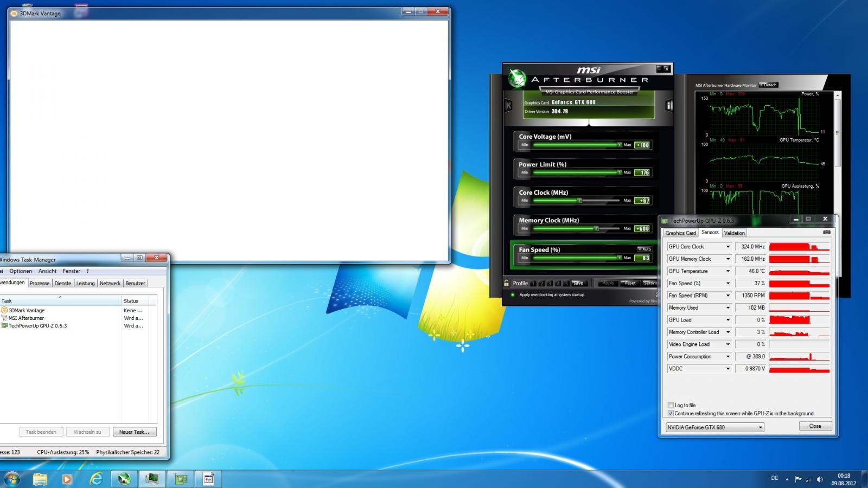Open the info button in MSI Afterburner
This screenshot has height=488, width=868.
(x=669, y=105)
